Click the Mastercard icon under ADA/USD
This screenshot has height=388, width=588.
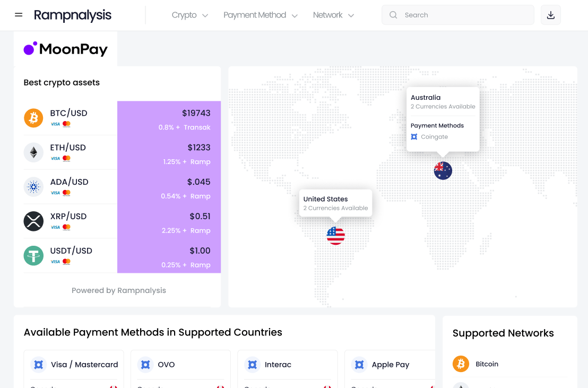(66, 193)
